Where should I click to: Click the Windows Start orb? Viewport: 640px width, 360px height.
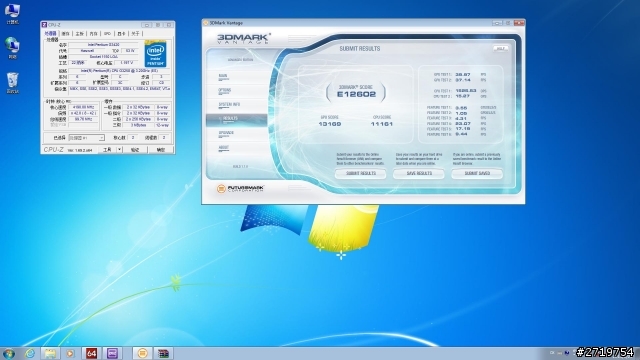pos(9,353)
